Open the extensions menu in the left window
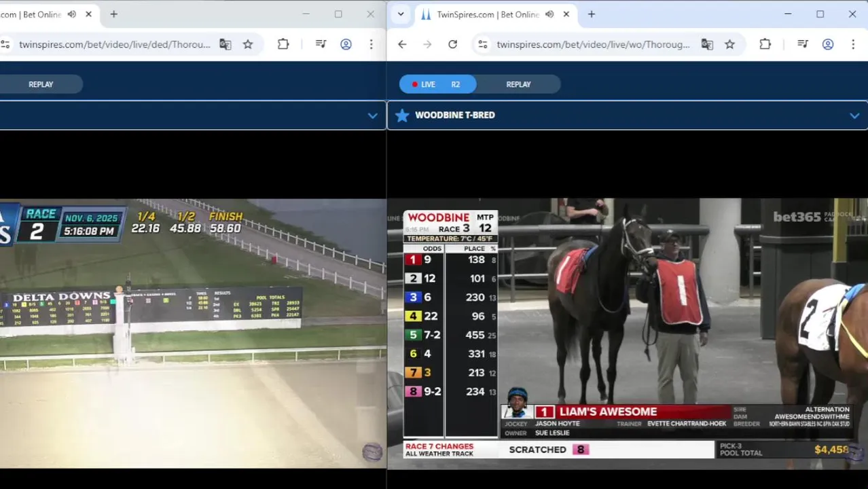This screenshot has width=868, height=489. point(283,44)
